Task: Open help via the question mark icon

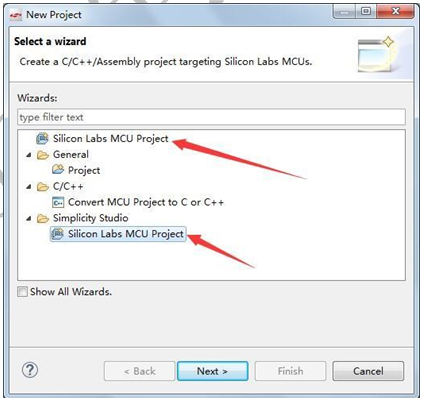Action: click(30, 370)
